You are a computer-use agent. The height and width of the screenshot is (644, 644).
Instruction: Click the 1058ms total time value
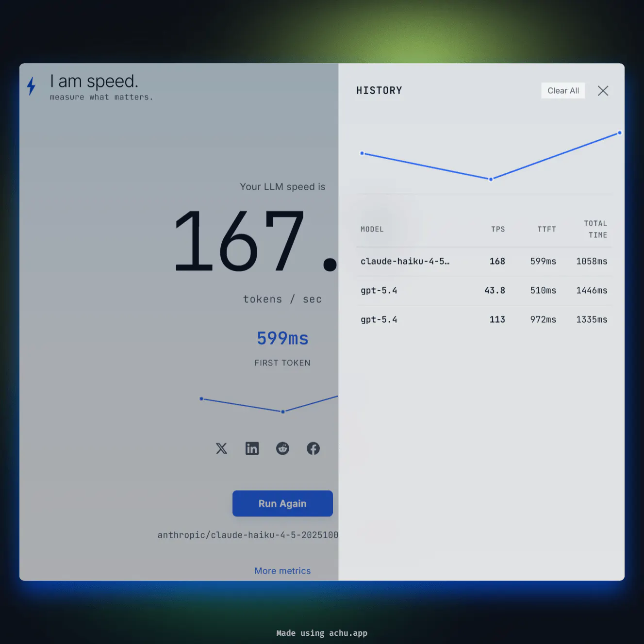(592, 262)
